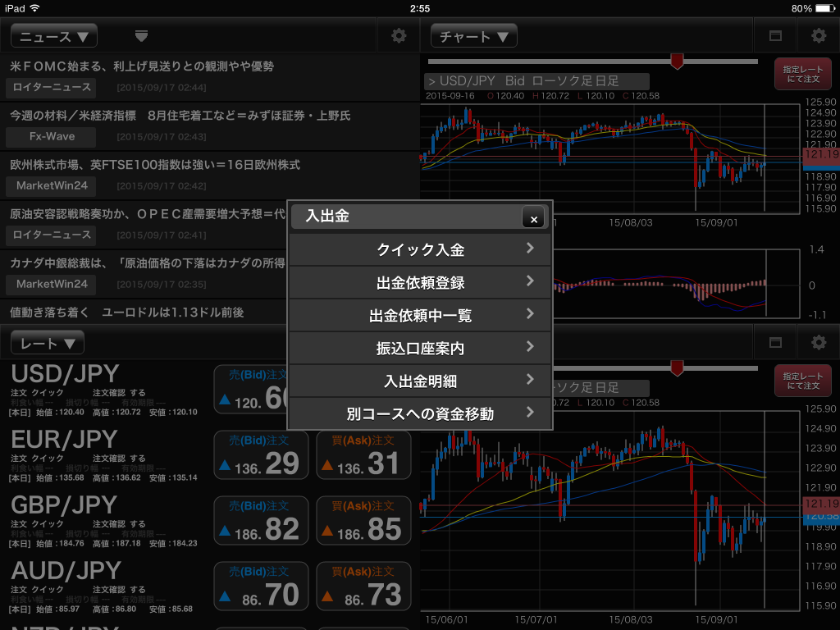Image resolution: width=840 pixels, height=630 pixels.
Task: Tap the 121.19 price label on top chart
Action: pos(821,154)
